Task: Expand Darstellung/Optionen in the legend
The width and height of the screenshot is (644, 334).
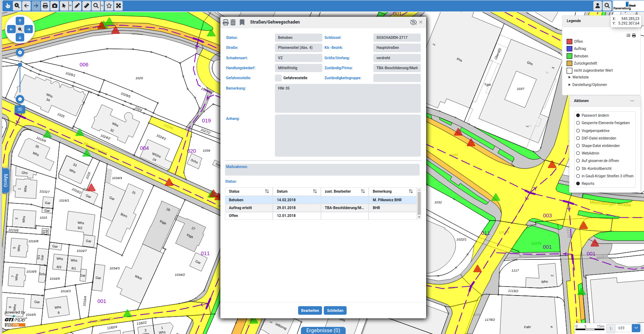Action: pos(589,85)
